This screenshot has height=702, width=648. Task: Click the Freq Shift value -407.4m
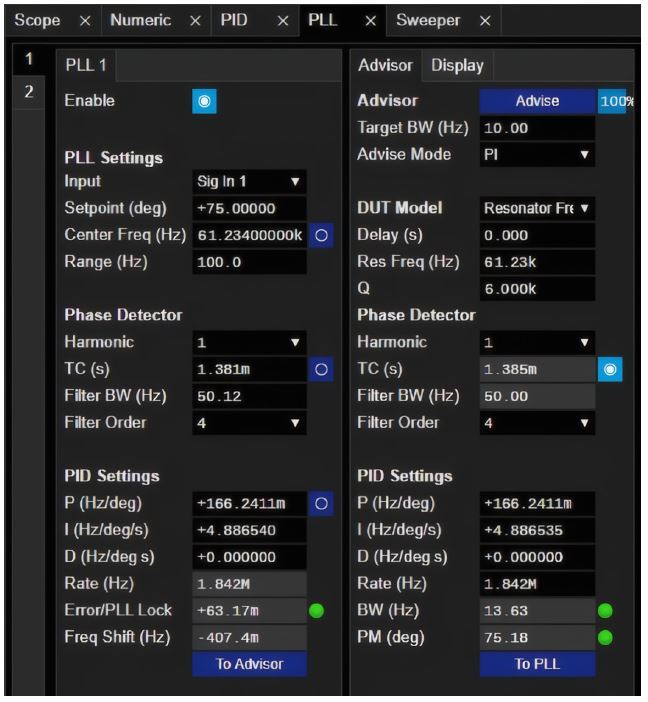tap(249, 638)
